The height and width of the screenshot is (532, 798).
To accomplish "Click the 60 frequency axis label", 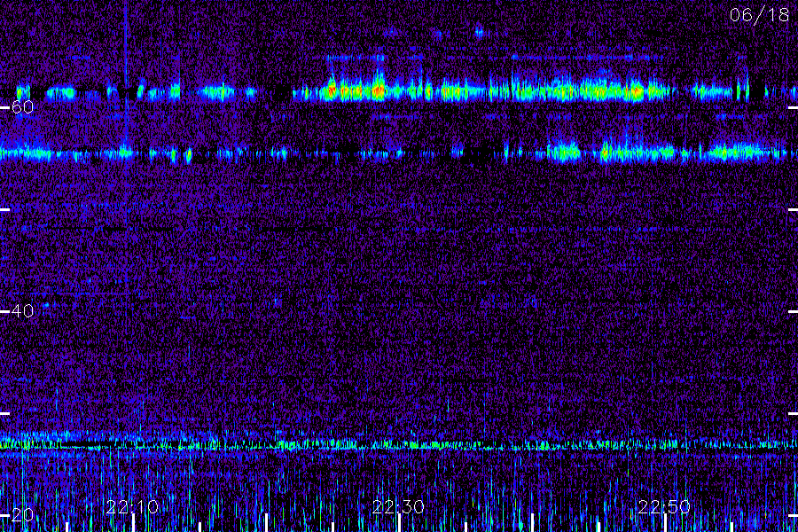I will point(22,107).
